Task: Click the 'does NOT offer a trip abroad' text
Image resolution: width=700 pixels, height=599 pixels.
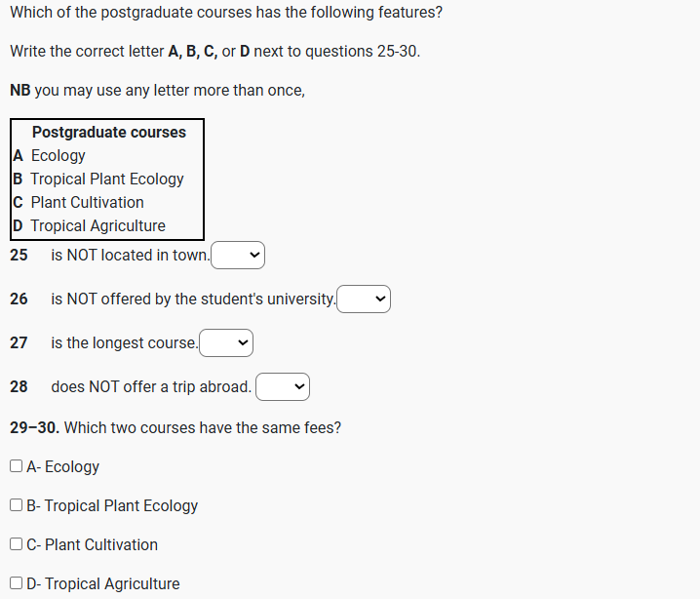Action: [151, 387]
